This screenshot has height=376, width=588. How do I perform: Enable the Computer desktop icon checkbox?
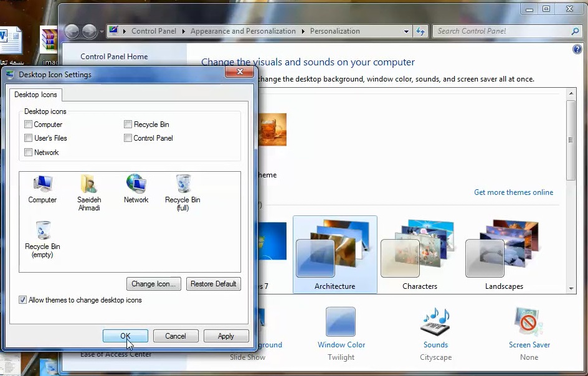tap(28, 124)
